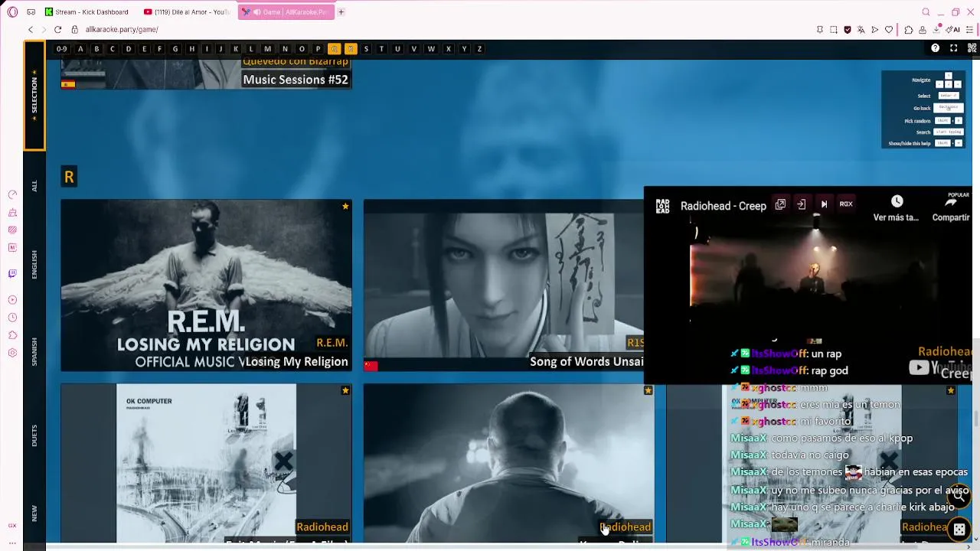980x551 pixels.
Task: Click the star on Losing My Religion card
Action: (x=345, y=207)
